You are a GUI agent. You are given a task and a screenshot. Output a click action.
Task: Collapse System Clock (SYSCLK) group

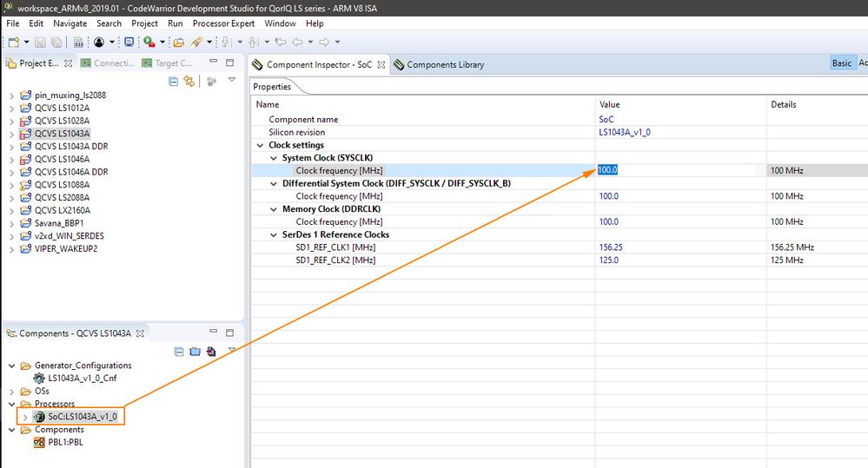pyautogui.click(x=274, y=158)
